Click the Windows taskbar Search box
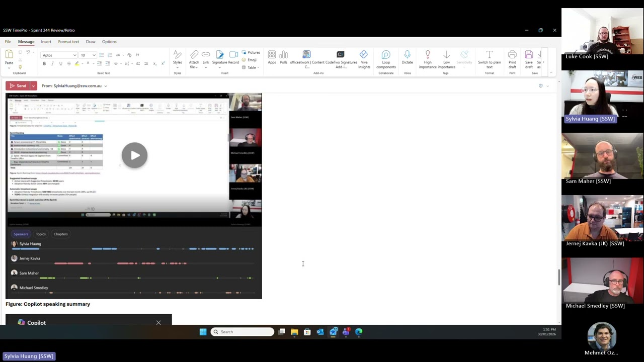Viewport: 644px width, 362px height. (243, 332)
